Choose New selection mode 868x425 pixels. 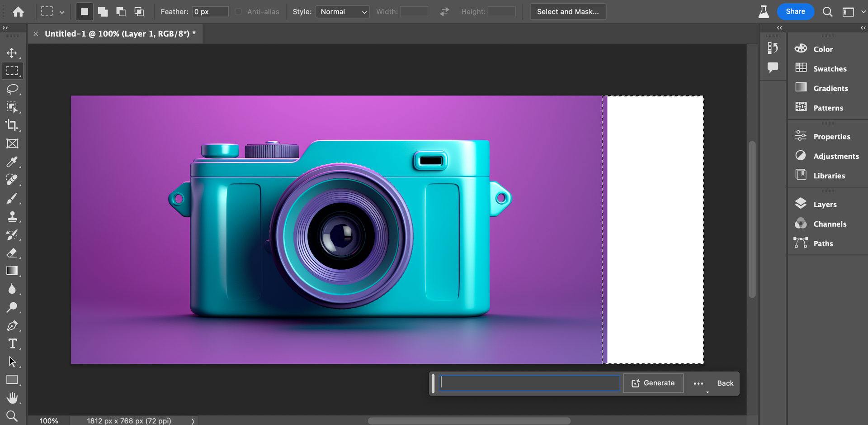coord(85,12)
